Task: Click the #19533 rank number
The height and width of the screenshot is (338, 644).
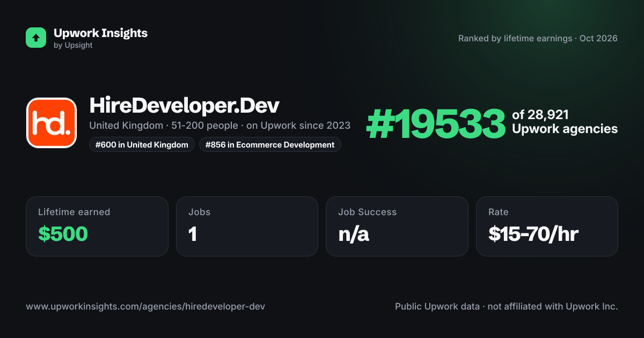Action: 436,124
